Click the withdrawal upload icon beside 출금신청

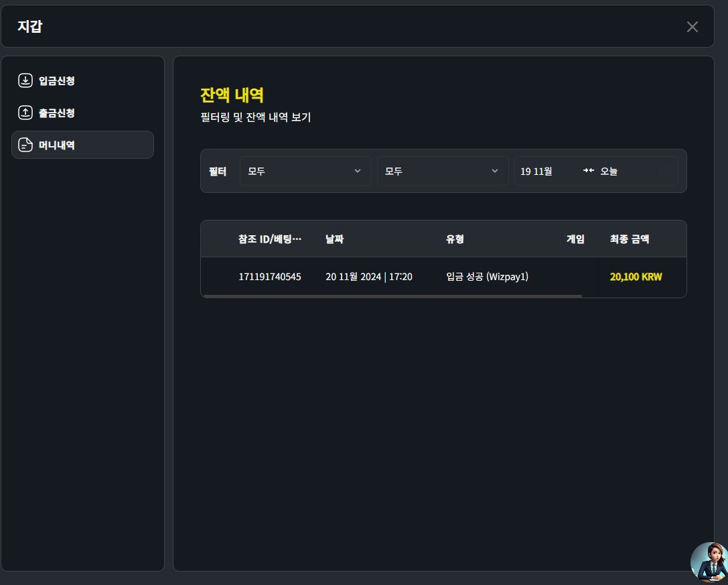[25, 113]
